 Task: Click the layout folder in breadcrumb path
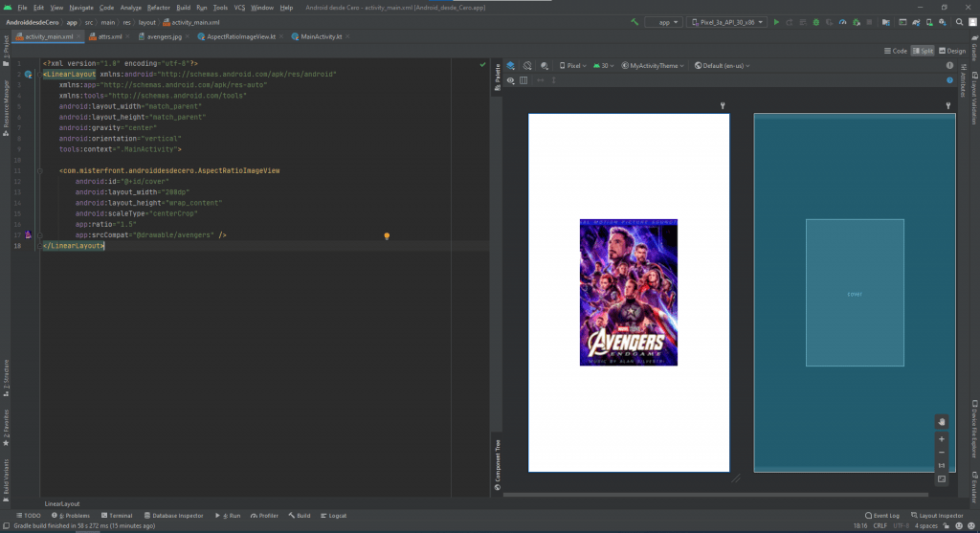tap(146, 23)
